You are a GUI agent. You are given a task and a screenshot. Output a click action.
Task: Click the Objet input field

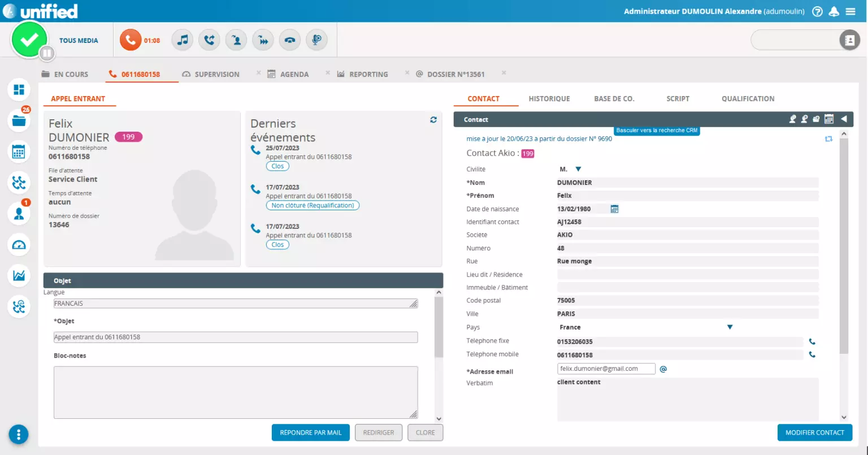coord(236,337)
